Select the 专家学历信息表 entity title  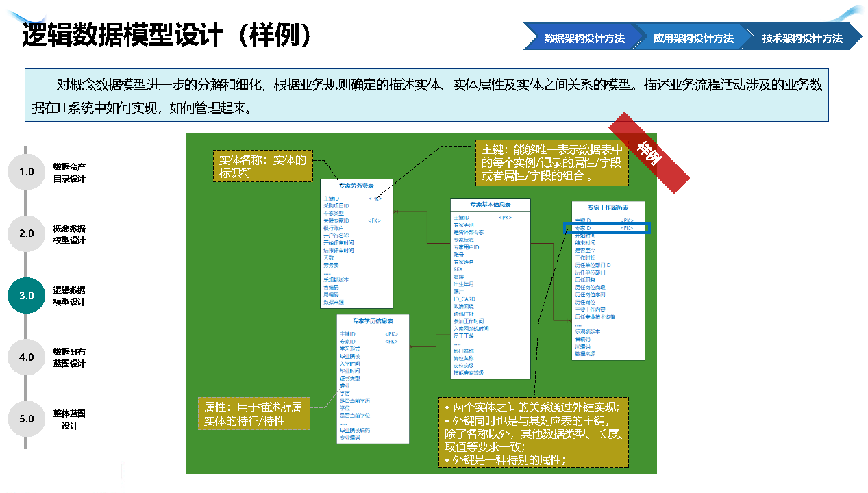(373, 320)
